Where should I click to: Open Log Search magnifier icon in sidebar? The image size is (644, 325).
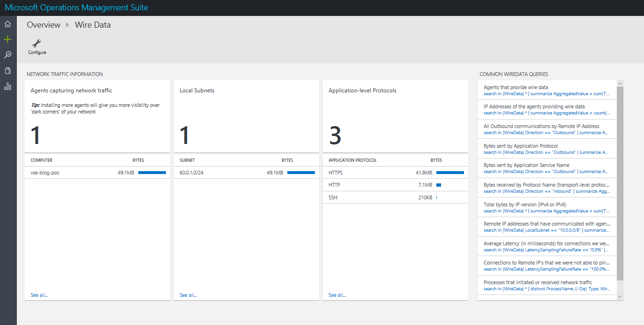(x=7, y=55)
